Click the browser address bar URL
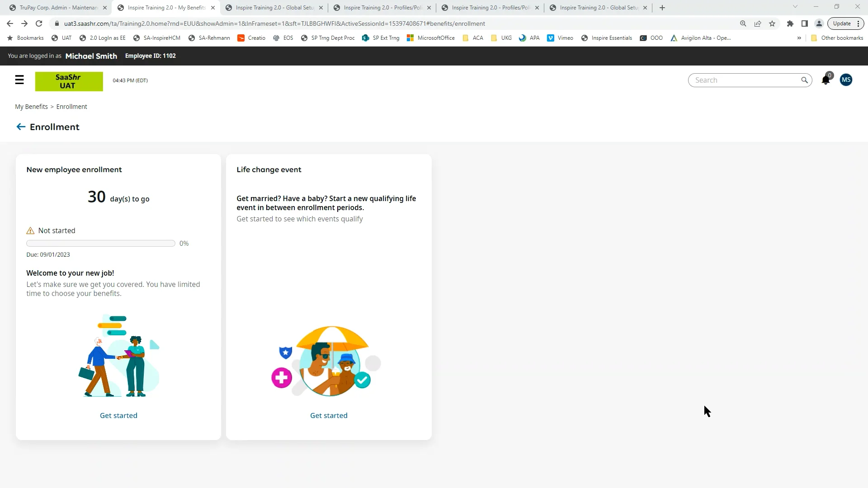The image size is (868, 488). click(x=274, y=23)
